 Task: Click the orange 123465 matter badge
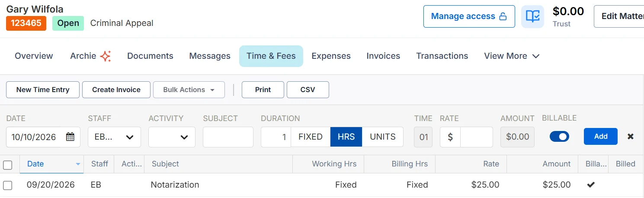(26, 23)
